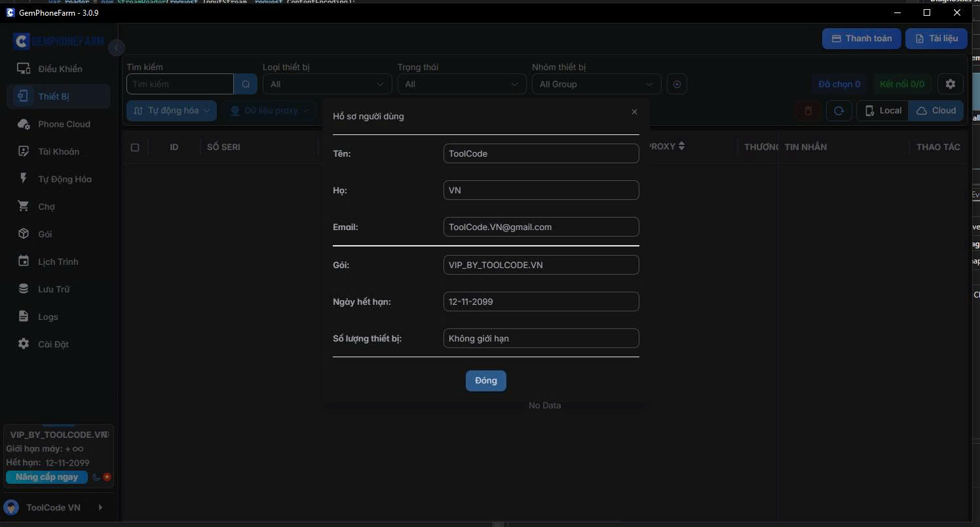Open the Điều Khiển control panel
This screenshot has height=527, width=980.
click(x=59, y=69)
